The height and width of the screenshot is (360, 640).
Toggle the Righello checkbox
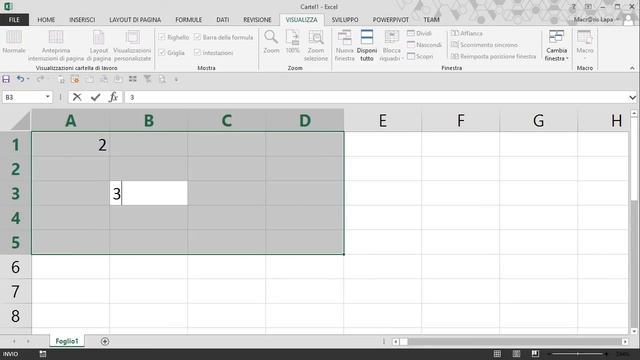[162, 37]
